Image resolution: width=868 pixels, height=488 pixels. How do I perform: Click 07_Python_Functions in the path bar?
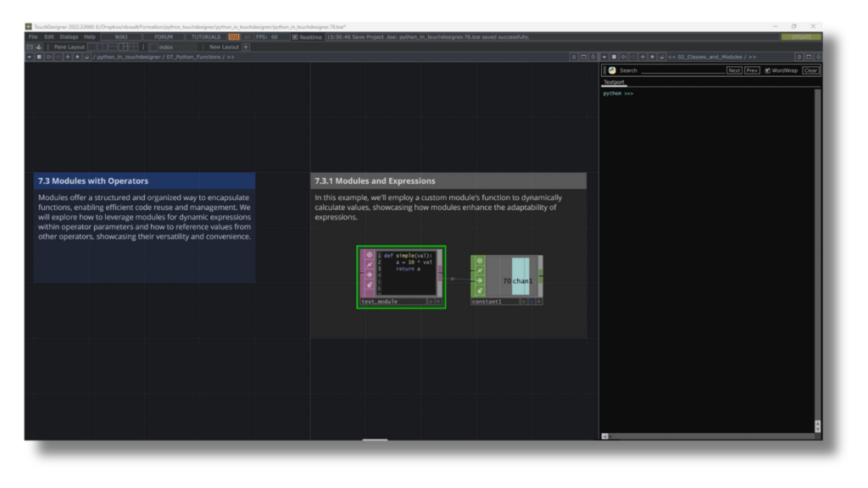193,57
